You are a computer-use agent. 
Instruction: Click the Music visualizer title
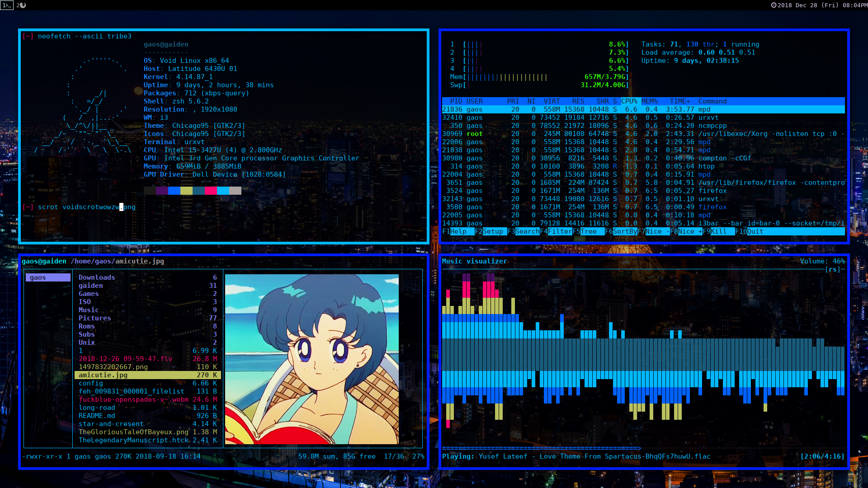point(475,261)
